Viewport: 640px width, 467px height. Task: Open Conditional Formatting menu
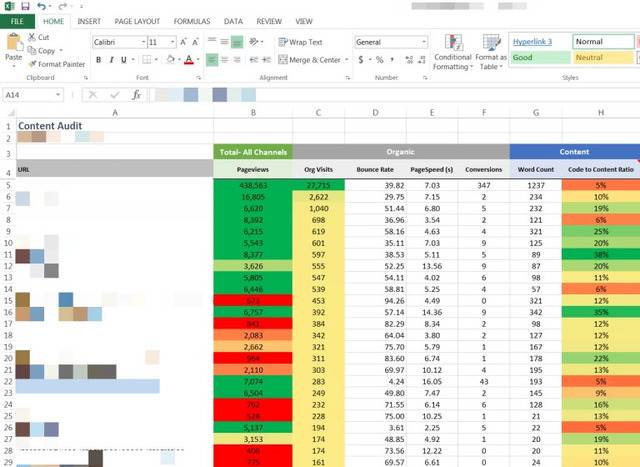[x=453, y=52]
